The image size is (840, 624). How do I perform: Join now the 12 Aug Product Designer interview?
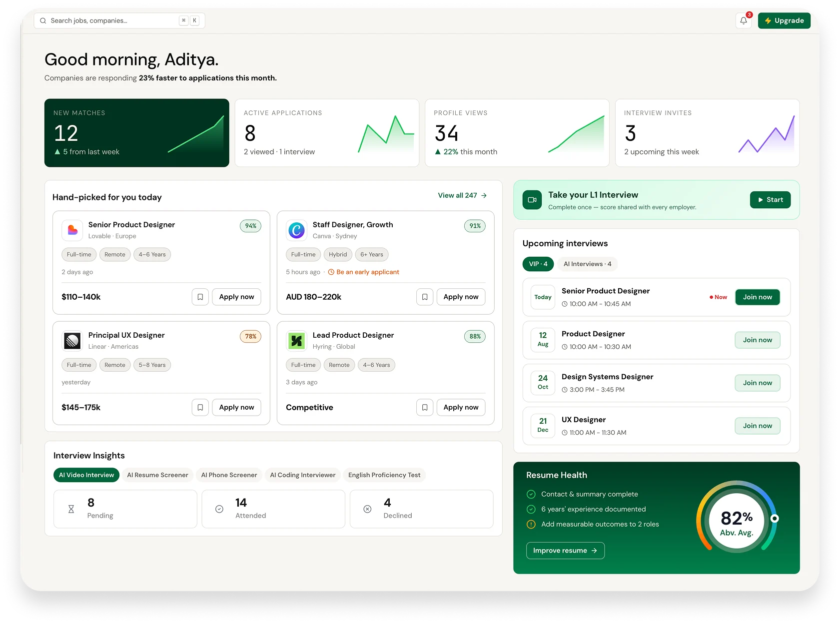tap(758, 340)
